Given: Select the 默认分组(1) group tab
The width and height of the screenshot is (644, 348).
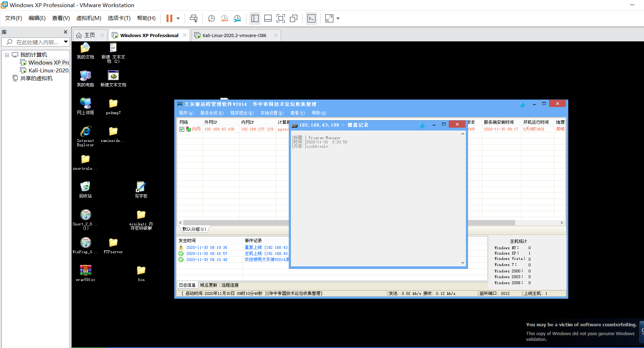Looking at the screenshot, I should (194, 229).
